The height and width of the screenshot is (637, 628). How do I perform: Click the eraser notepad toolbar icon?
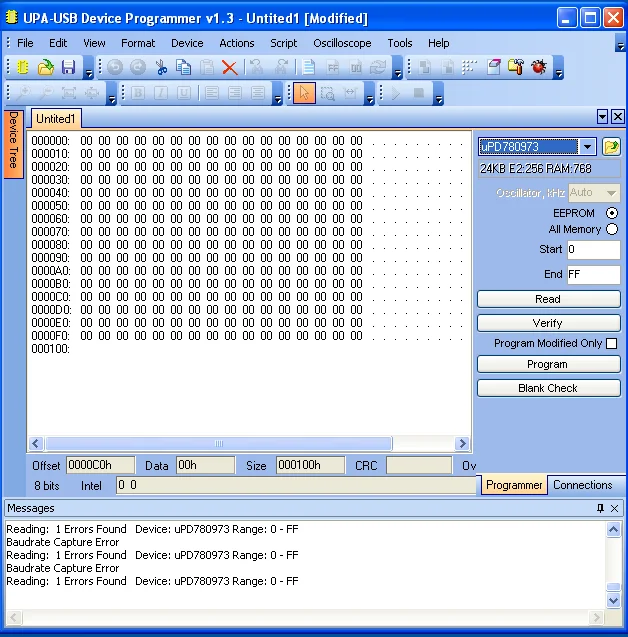(494, 67)
